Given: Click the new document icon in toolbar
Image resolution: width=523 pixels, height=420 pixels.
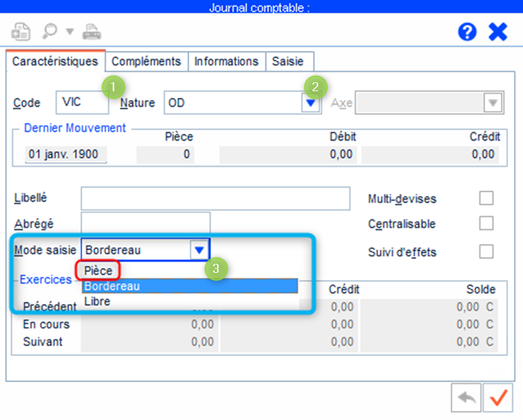Looking at the screenshot, I should pyautogui.click(x=19, y=32).
